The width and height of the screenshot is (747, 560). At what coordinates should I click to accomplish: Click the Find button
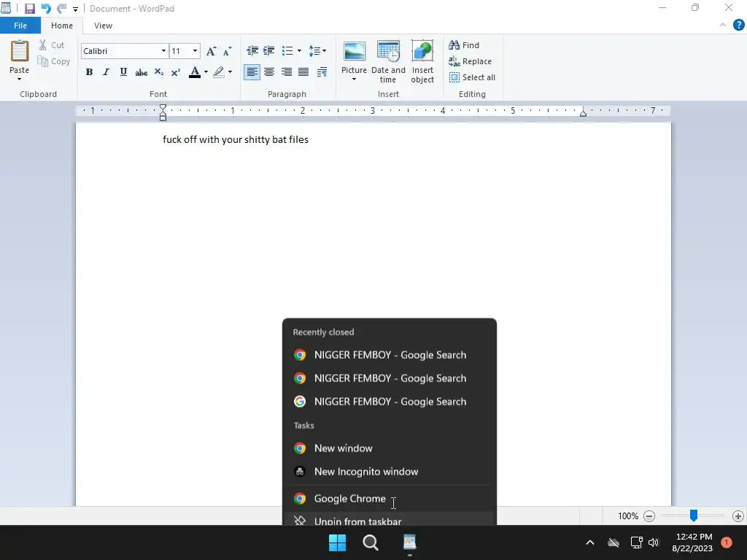[x=464, y=45]
